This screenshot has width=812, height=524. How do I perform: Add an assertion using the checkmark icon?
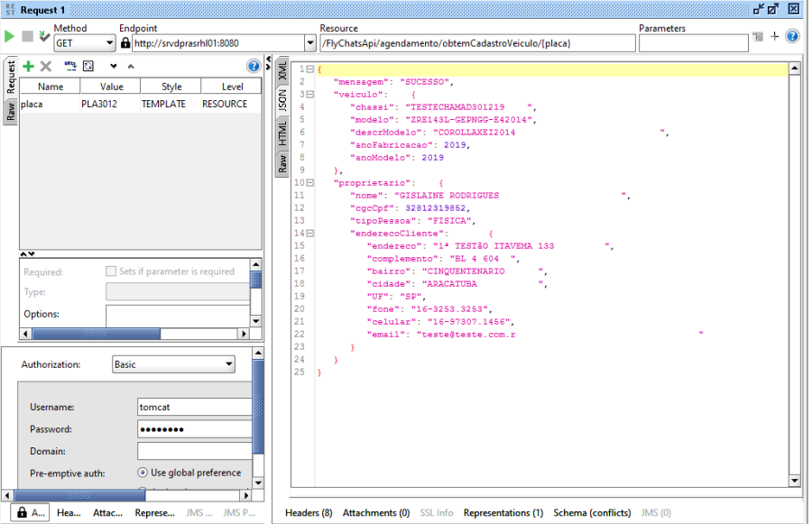click(44, 36)
